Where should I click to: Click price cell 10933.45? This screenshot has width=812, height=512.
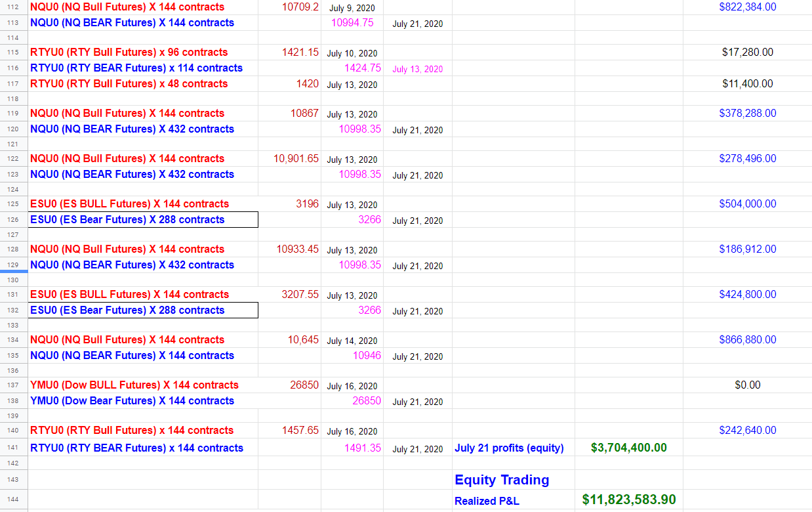pyautogui.click(x=289, y=249)
